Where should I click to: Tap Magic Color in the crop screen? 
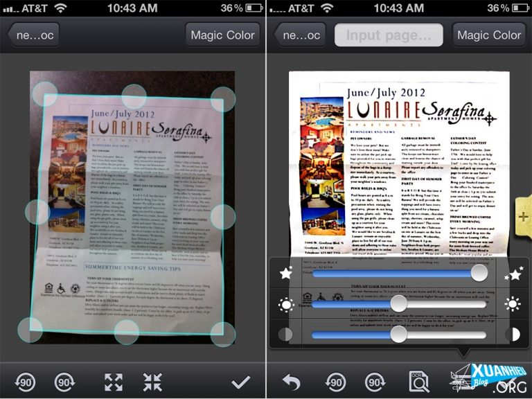[x=222, y=35]
